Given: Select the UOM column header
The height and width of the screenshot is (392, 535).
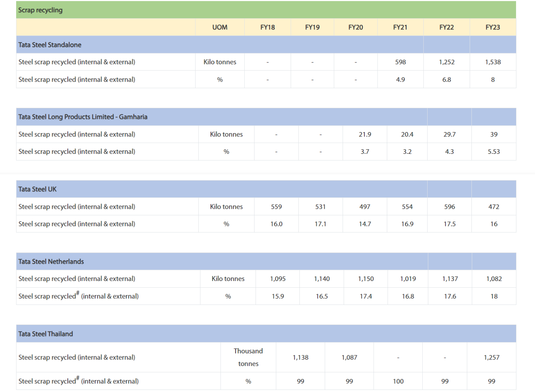Looking at the screenshot, I should [219, 27].
